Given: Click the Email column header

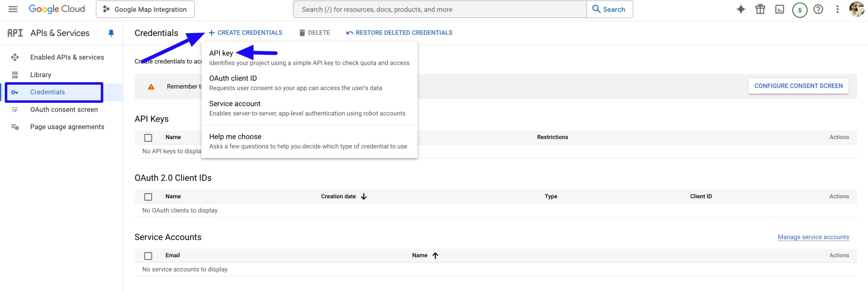Looking at the screenshot, I should tap(173, 255).
